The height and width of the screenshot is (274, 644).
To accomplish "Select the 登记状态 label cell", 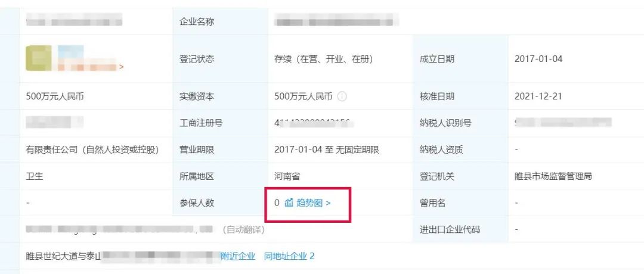I will click(221, 58).
